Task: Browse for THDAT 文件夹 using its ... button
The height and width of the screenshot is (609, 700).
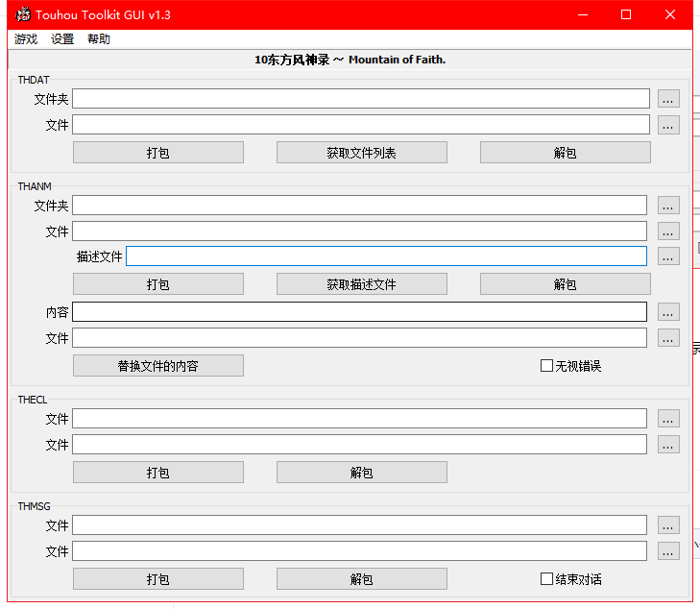Action: point(668,99)
